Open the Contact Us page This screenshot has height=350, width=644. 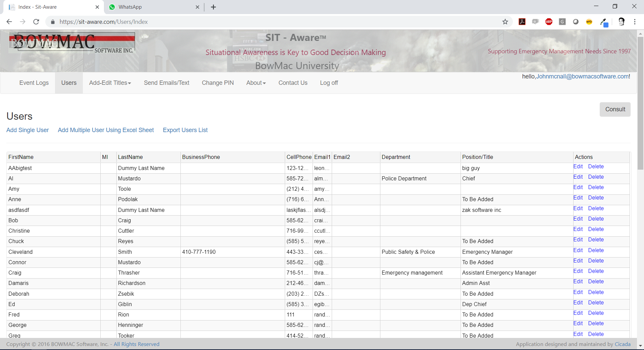coord(293,83)
